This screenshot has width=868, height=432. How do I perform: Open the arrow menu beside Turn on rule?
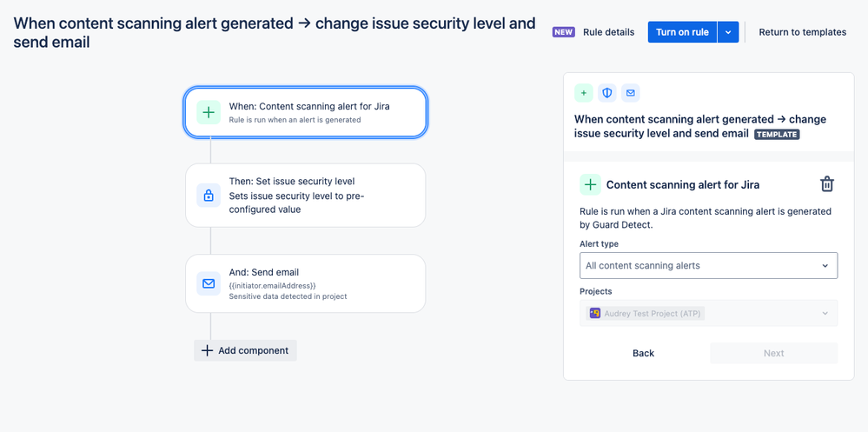click(x=728, y=32)
